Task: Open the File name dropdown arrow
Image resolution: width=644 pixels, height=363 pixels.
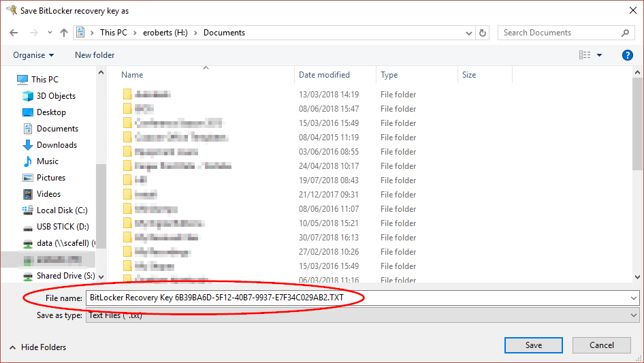Action: click(x=634, y=298)
